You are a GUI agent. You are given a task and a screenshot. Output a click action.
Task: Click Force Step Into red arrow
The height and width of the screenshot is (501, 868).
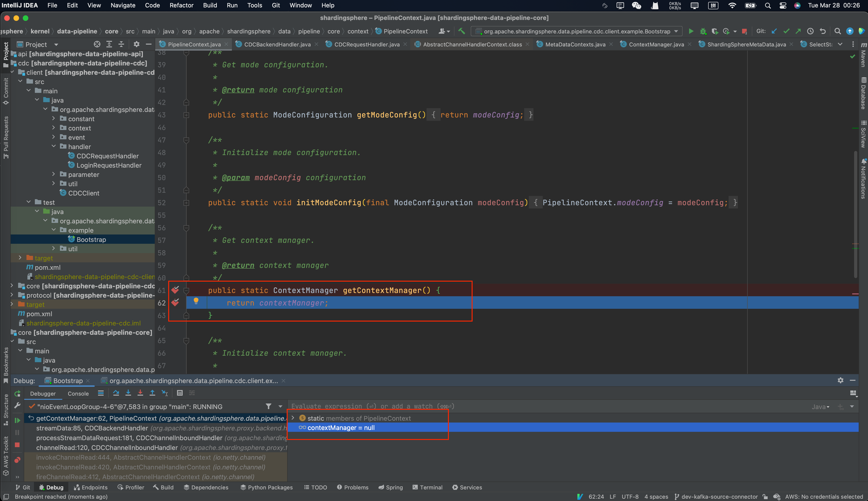coord(140,393)
